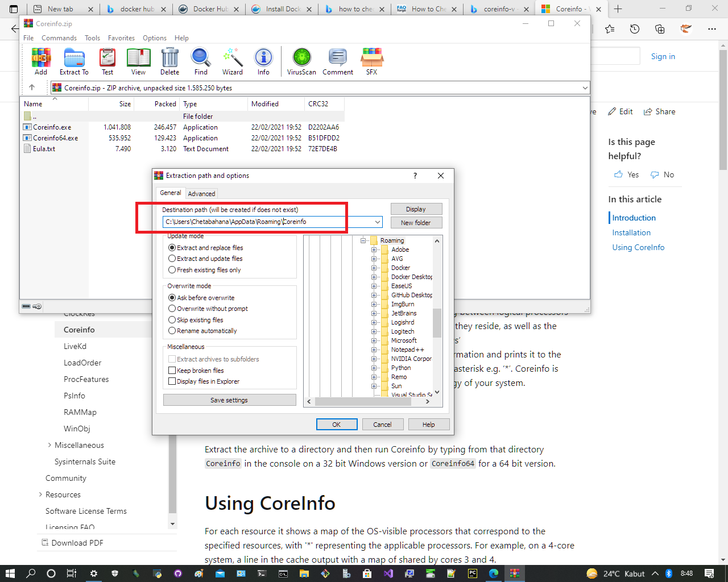Viewport: 728px width, 582px height.
Task: Click the folder tree vertical scrollbar thumb
Action: point(437,323)
